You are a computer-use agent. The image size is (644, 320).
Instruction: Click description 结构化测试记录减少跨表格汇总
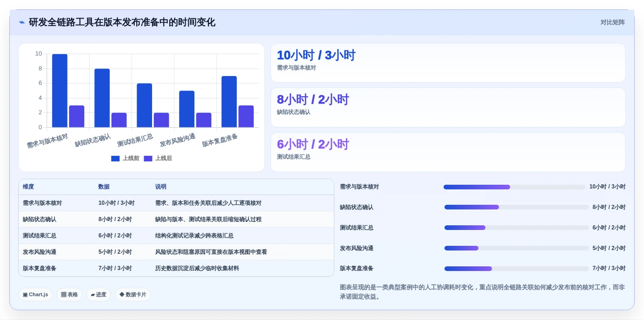point(194,236)
